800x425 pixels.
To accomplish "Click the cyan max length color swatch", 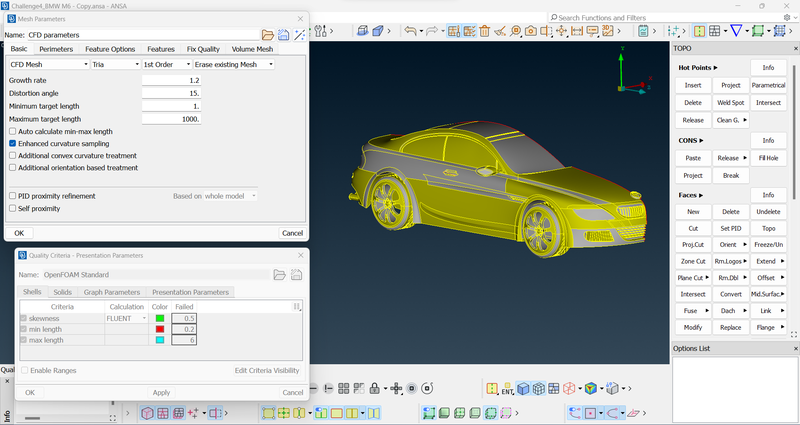I will tap(160, 340).
